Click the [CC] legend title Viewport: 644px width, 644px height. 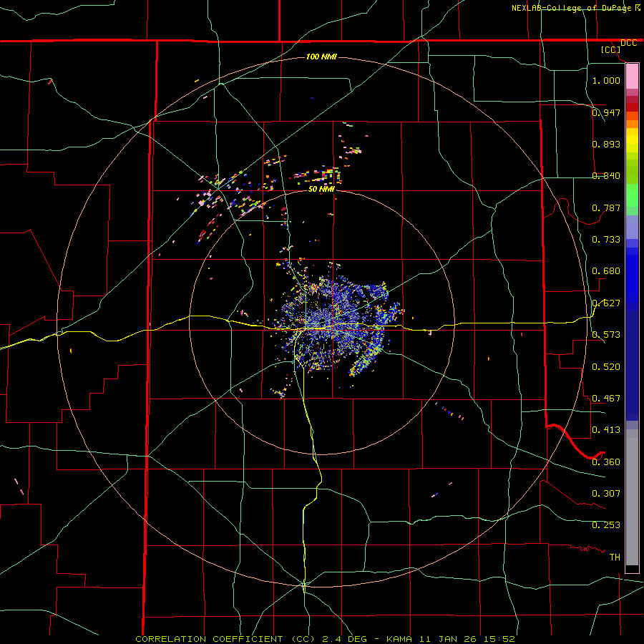(611, 49)
